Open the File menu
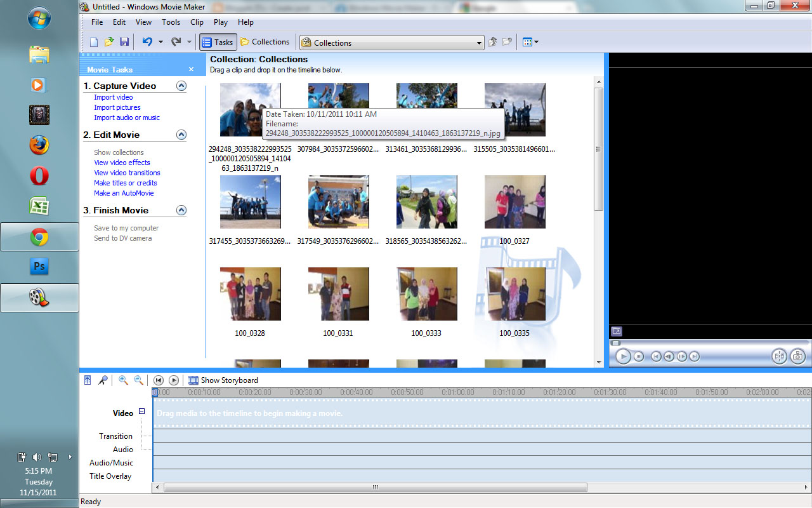Image resolution: width=812 pixels, height=508 pixels. pos(97,22)
